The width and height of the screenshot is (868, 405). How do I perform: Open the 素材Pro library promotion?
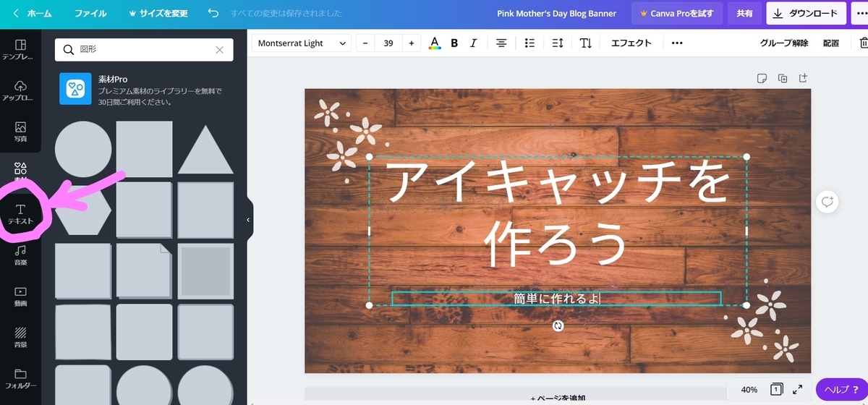pyautogui.click(x=143, y=90)
